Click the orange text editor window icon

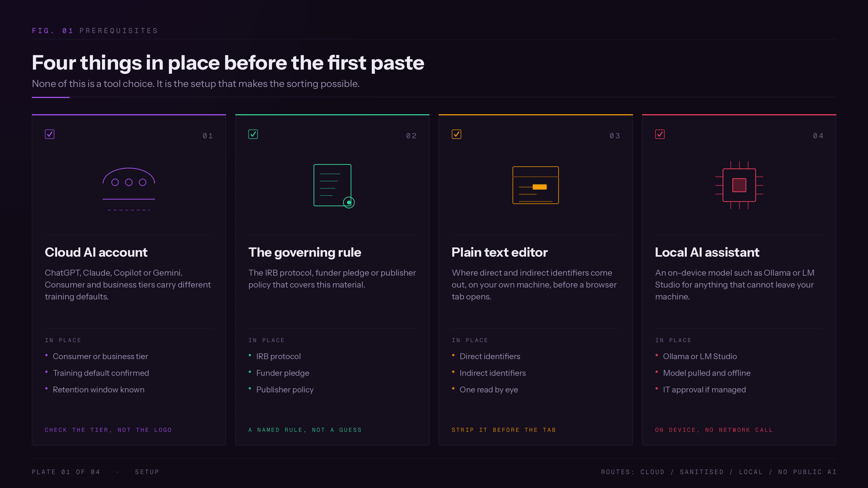536,185
